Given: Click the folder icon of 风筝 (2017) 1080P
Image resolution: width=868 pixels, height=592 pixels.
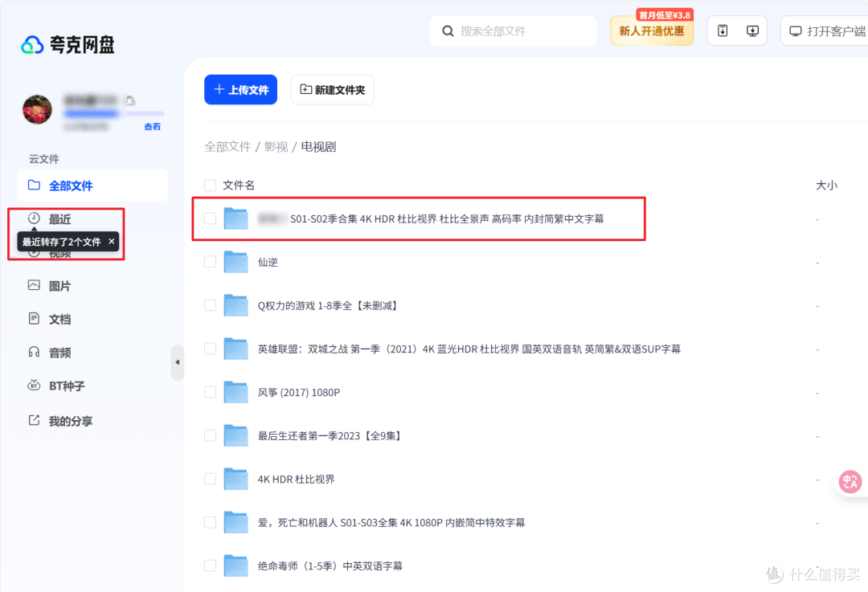Looking at the screenshot, I should click(235, 392).
